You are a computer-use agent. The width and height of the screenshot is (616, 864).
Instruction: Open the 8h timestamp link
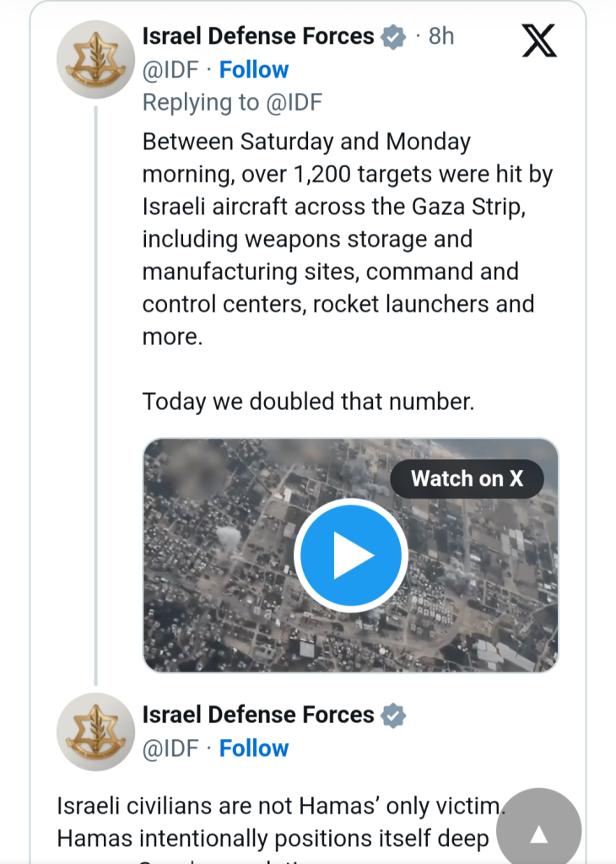point(441,36)
